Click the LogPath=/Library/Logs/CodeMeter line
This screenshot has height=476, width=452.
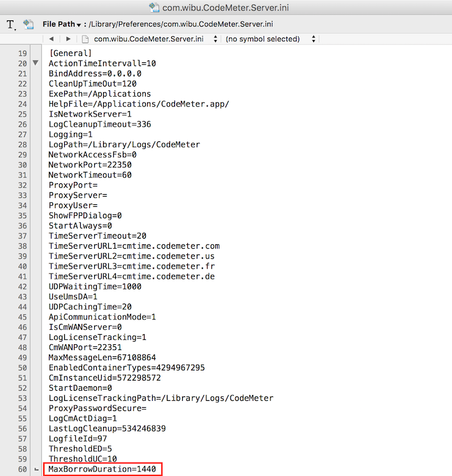124,144
